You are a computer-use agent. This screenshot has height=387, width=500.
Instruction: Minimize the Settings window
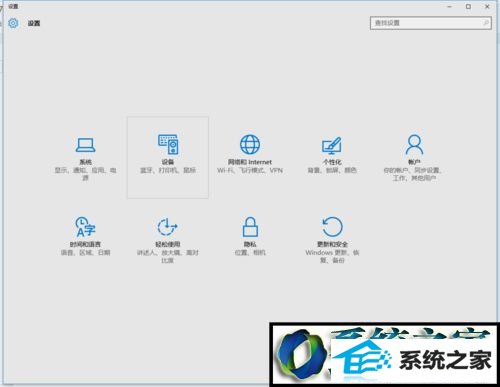[450, 6]
